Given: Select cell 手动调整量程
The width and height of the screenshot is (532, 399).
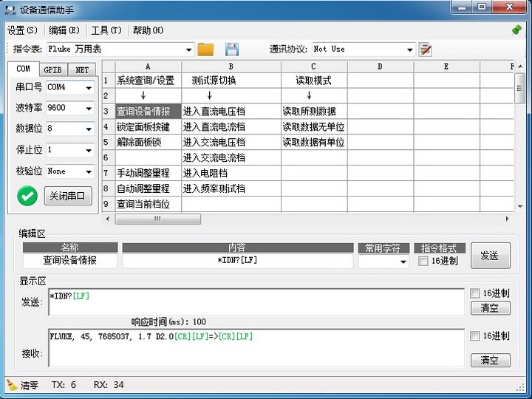Looking at the screenshot, I should pyautogui.click(x=149, y=173).
